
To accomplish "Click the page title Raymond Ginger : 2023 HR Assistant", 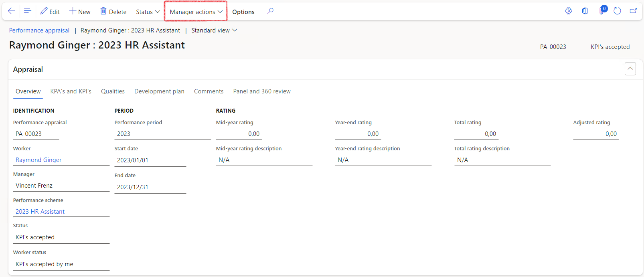I will [x=97, y=45].
